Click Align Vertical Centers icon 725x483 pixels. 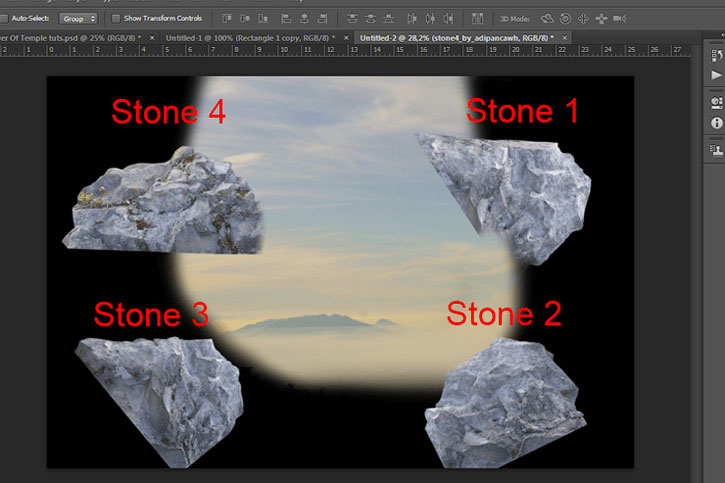coord(245,18)
